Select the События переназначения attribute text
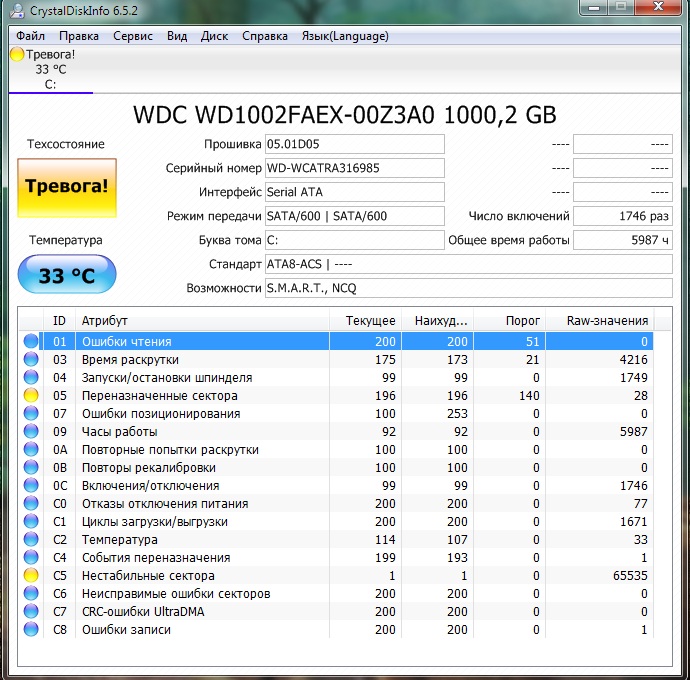The height and width of the screenshot is (680, 690). (x=156, y=558)
